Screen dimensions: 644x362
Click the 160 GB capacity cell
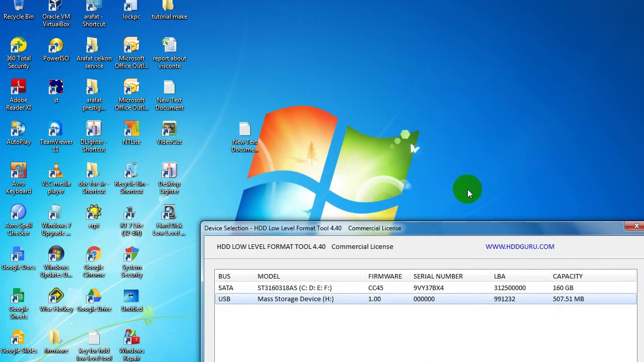(x=563, y=288)
